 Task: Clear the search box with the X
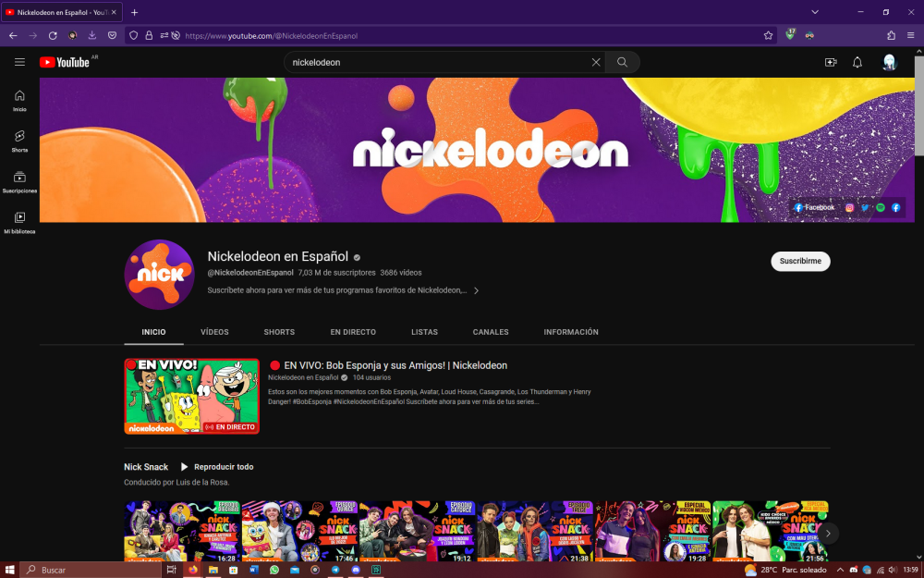click(596, 62)
